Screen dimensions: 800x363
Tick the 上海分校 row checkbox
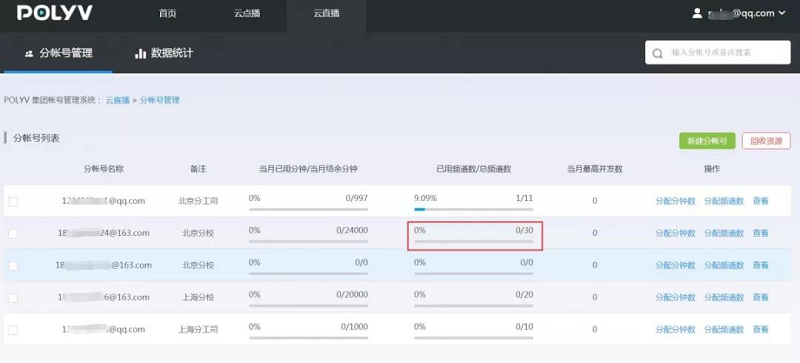pos(13,298)
